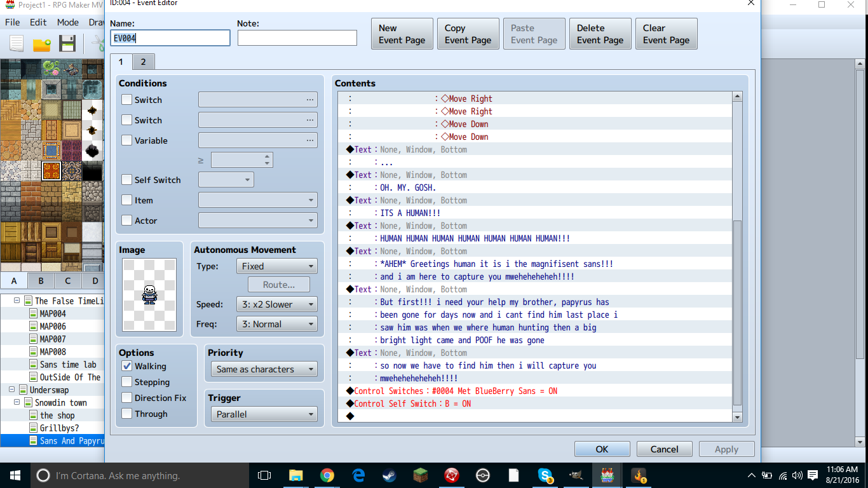Viewport: 868px width, 488px height.
Task: Switch to event page tab 2
Action: coord(144,62)
